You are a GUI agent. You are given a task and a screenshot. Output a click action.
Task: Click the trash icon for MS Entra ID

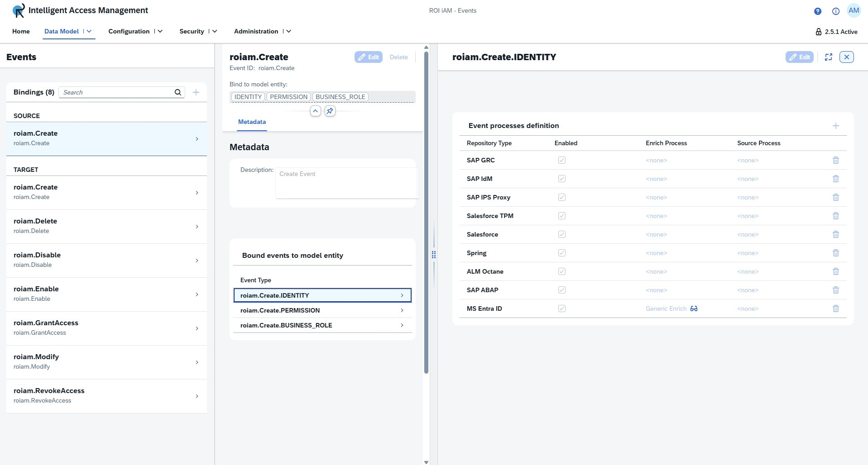coord(835,308)
